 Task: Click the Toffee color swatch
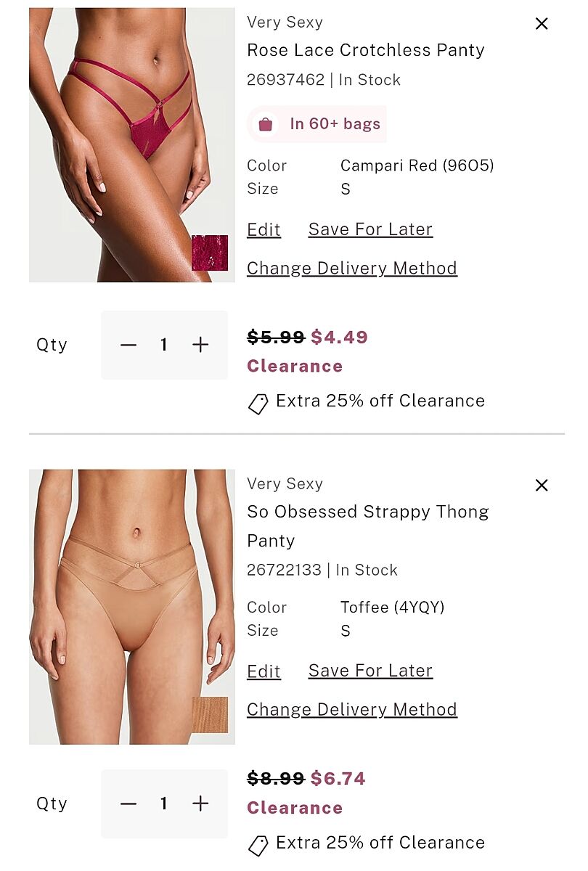coord(210,715)
